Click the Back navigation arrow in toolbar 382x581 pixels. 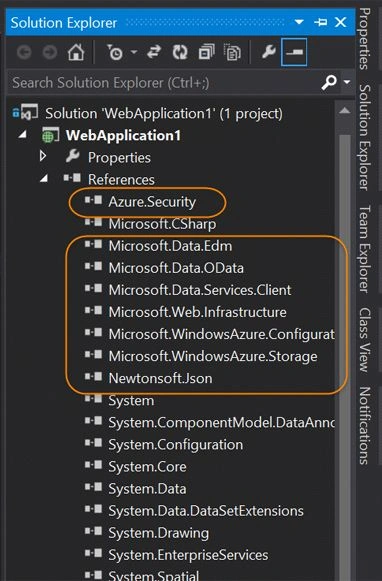(24, 53)
